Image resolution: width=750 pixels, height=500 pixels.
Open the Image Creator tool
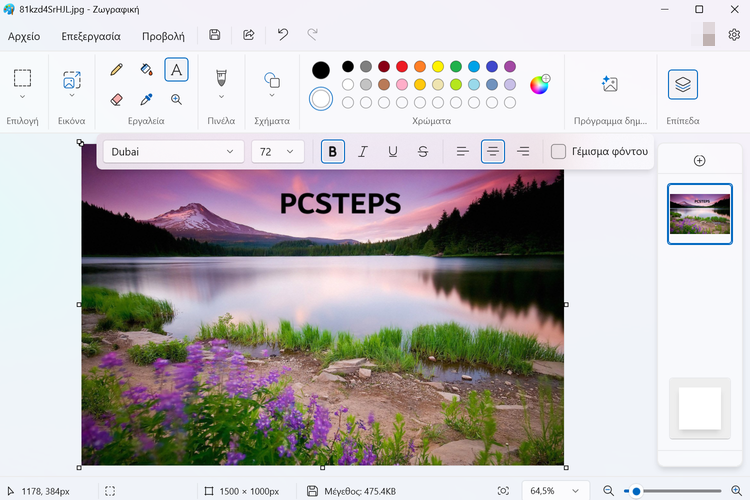coord(610,84)
